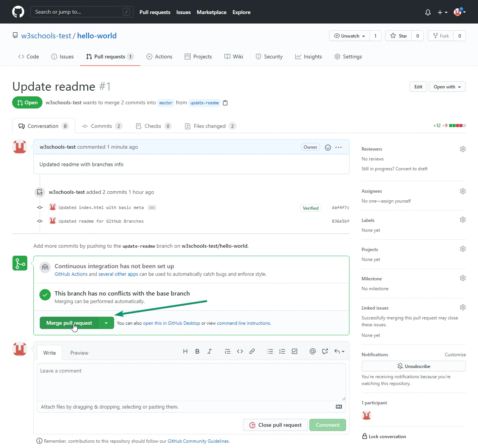Add emoji reaction to the comment
The height and width of the screenshot is (448, 478).
[x=328, y=148]
